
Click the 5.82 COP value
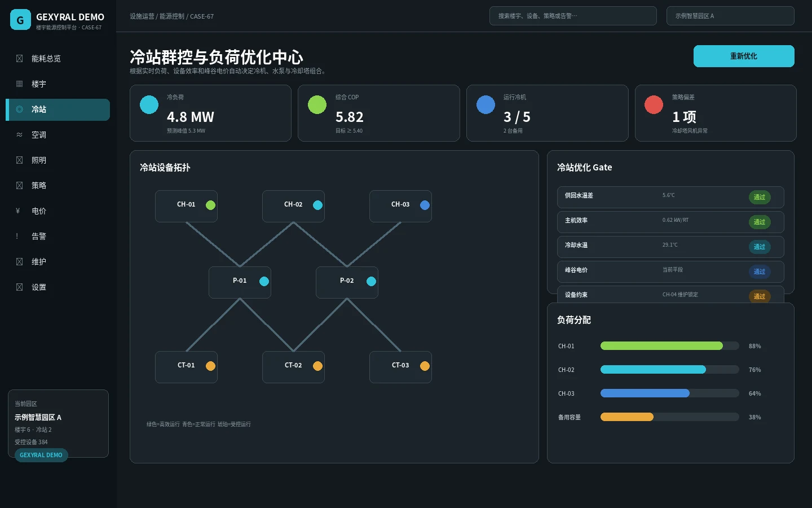pos(350,117)
